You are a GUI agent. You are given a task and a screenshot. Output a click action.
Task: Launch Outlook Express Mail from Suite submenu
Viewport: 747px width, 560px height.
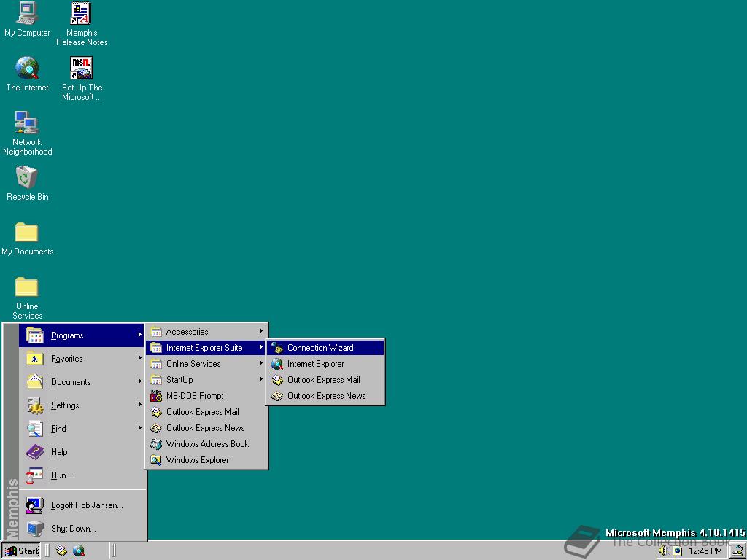(325, 379)
